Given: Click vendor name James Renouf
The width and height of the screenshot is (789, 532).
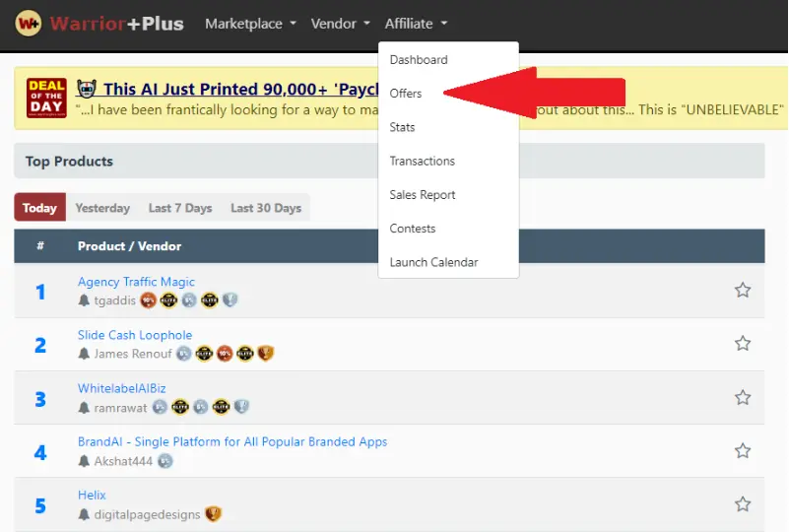Looking at the screenshot, I should pos(133,354).
